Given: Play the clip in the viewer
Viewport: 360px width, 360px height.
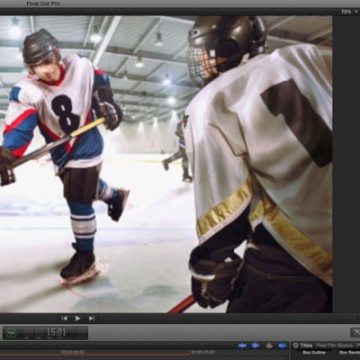Looking at the screenshot, I should pos(77,318).
